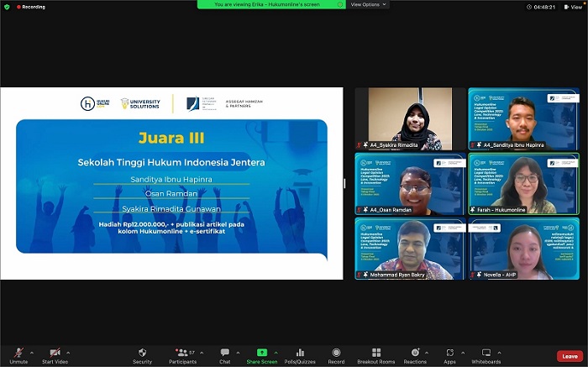The height and width of the screenshot is (367, 588).
Task: Click the Start Video camera icon
Action: point(55,353)
